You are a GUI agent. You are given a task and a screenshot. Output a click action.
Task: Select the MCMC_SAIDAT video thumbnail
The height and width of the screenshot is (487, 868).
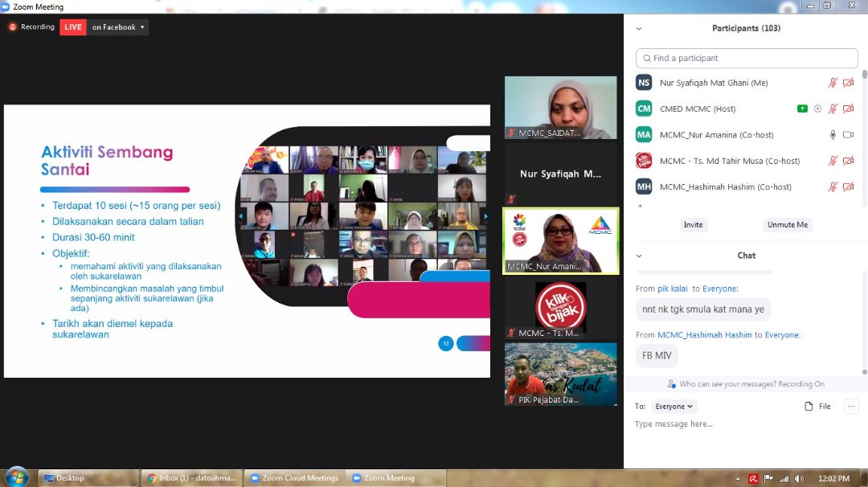click(560, 108)
